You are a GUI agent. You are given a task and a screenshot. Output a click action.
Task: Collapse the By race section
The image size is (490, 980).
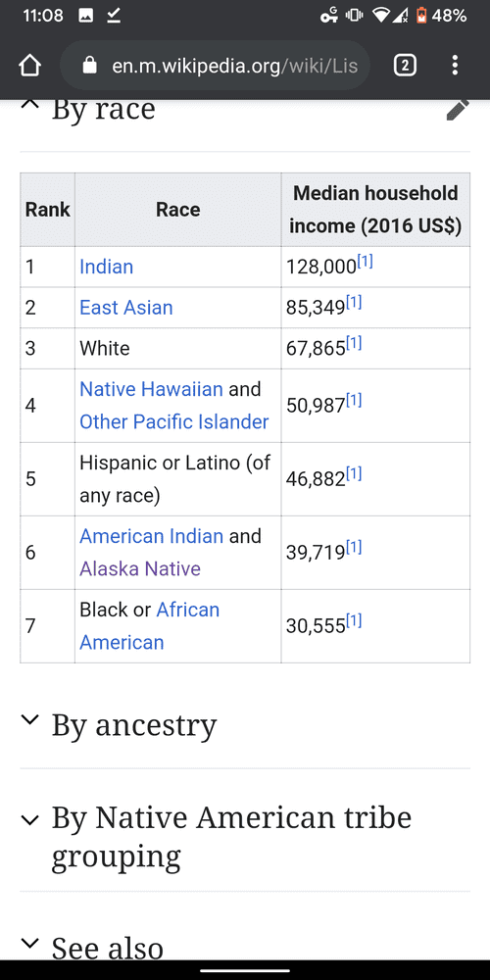pos(28,106)
